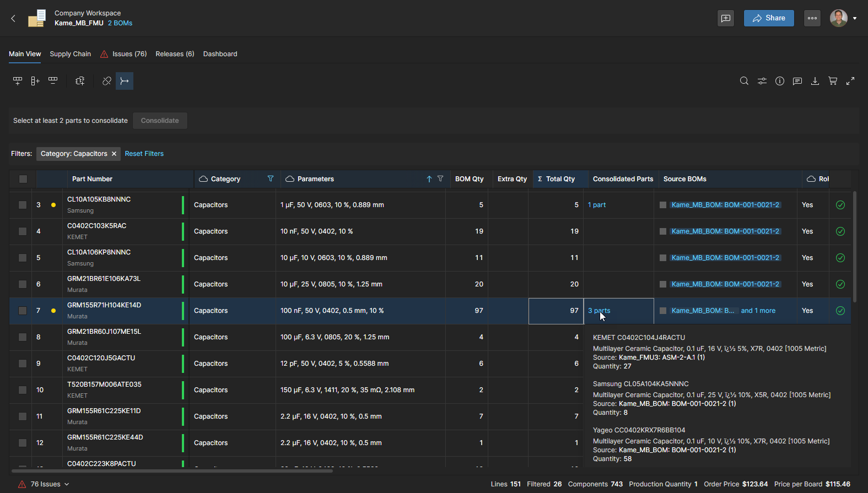
Task: Check the box for CL10A105KB8NNNC row
Action: [x=23, y=205]
